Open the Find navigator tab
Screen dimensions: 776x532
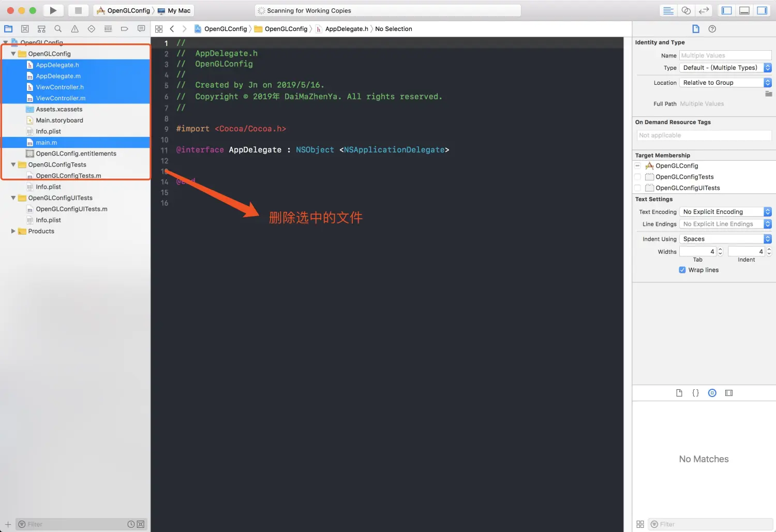tap(58, 29)
